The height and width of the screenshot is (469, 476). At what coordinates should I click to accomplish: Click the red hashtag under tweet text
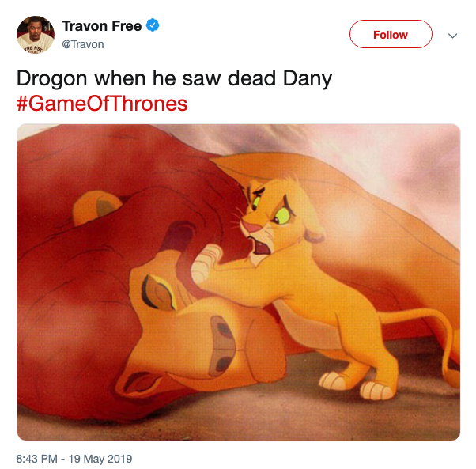(102, 104)
